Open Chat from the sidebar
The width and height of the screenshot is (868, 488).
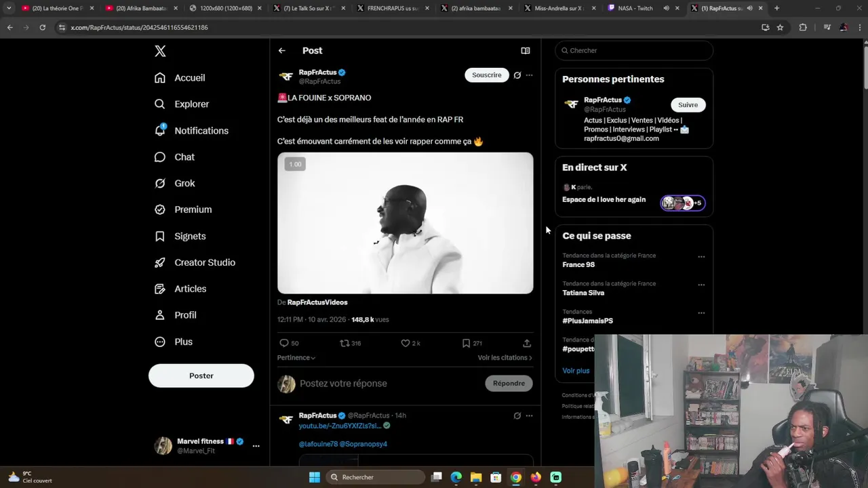coord(174,157)
